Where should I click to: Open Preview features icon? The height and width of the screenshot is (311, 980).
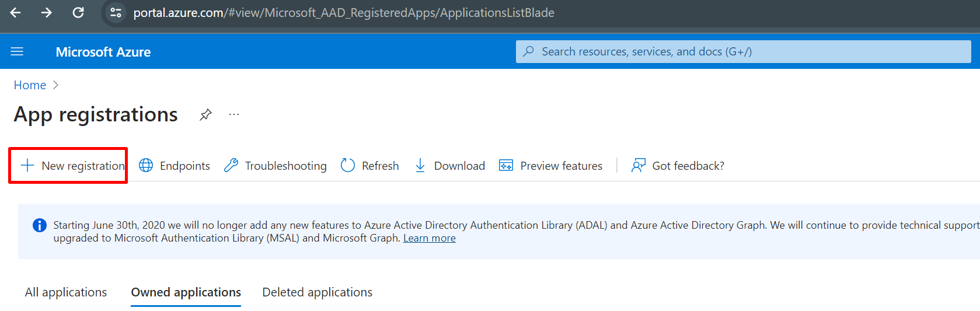506,166
